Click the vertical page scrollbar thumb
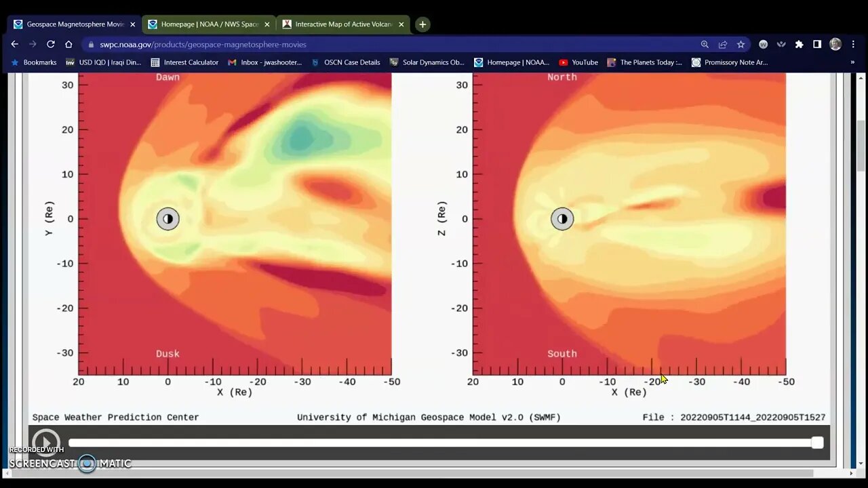The width and height of the screenshot is (868, 488). pyautogui.click(x=862, y=146)
